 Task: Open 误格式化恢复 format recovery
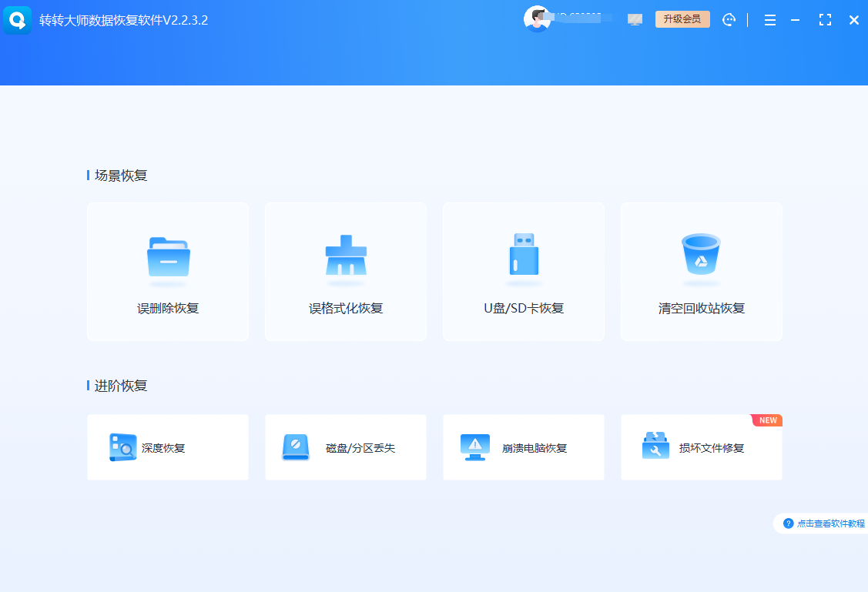click(345, 271)
